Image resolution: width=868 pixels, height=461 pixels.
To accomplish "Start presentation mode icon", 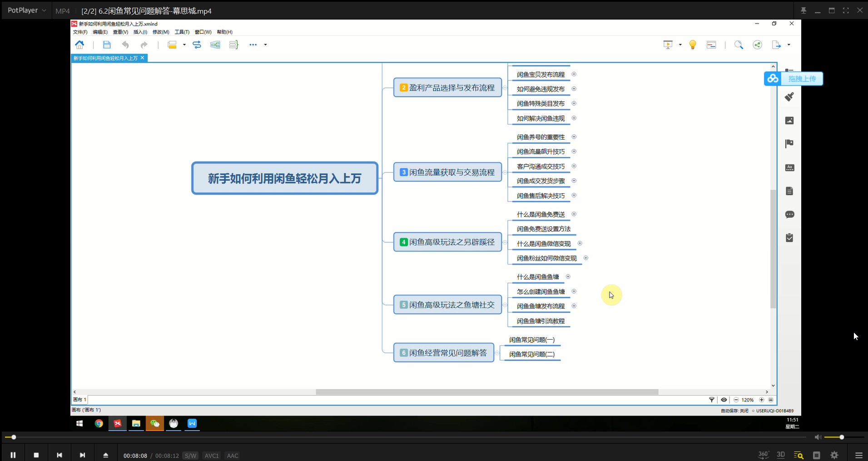I will 668,45.
